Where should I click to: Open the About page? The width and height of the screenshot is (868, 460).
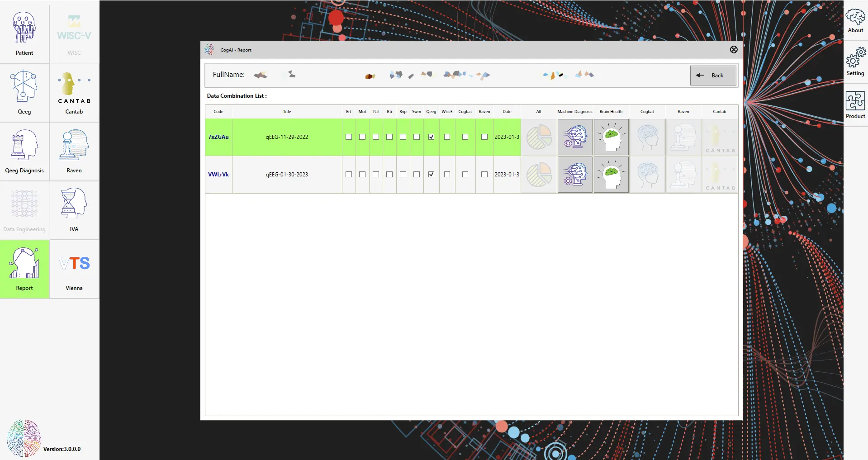855,21
